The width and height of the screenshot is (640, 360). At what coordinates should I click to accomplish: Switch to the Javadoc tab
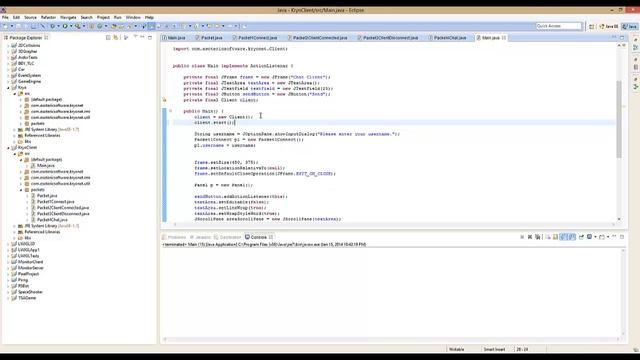200,237
